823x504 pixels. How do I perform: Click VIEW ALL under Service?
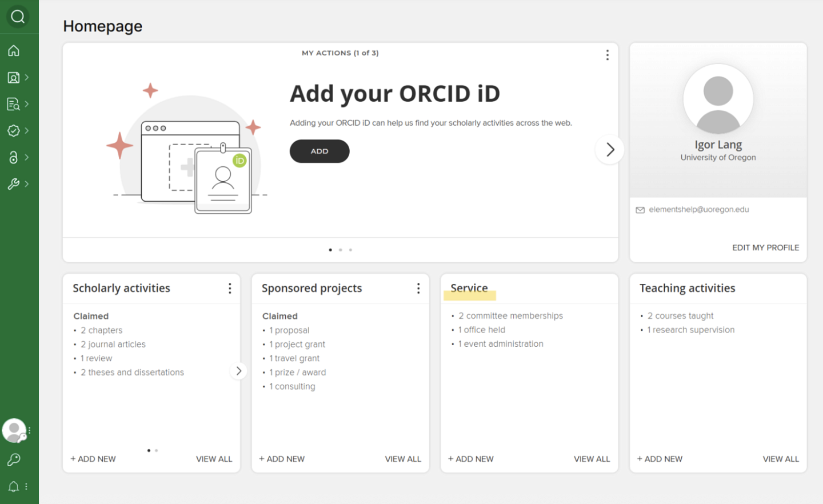click(592, 459)
